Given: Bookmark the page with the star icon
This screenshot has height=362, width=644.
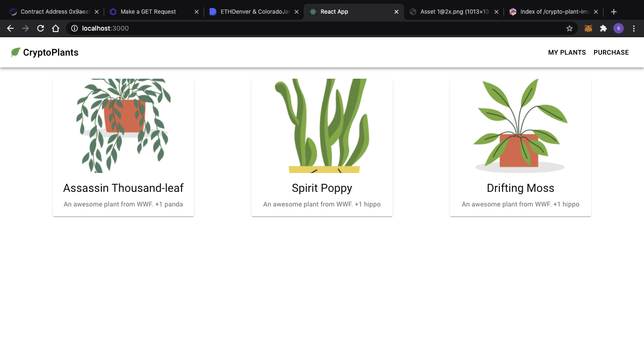Looking at the screenshot, I should click(569, 28).
